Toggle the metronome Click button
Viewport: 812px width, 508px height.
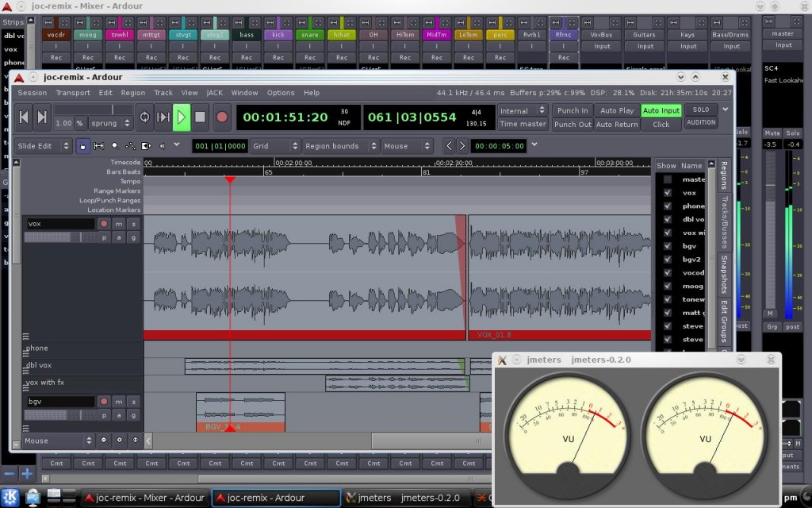(661, 125)
